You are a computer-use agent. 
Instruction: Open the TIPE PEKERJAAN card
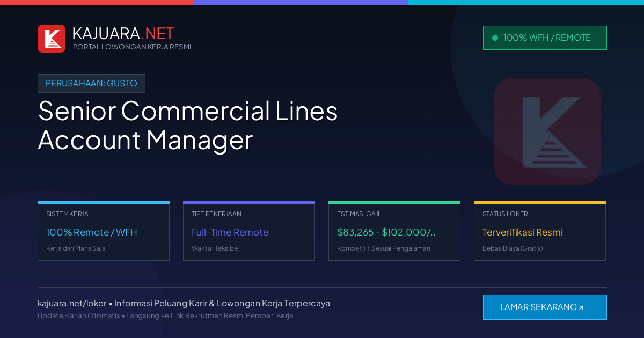249,231
